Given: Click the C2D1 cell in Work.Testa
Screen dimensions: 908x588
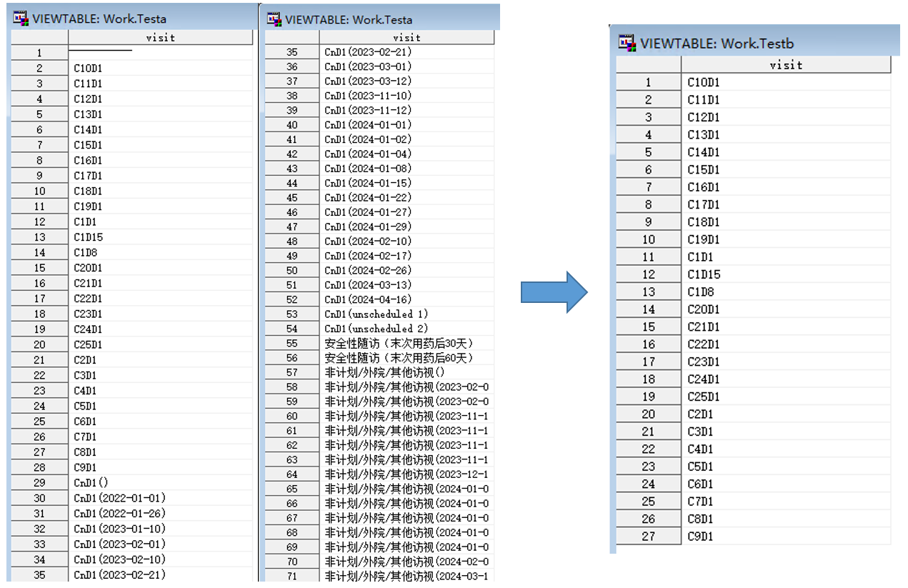Looking at the screenshot, I should pos(161,360).
